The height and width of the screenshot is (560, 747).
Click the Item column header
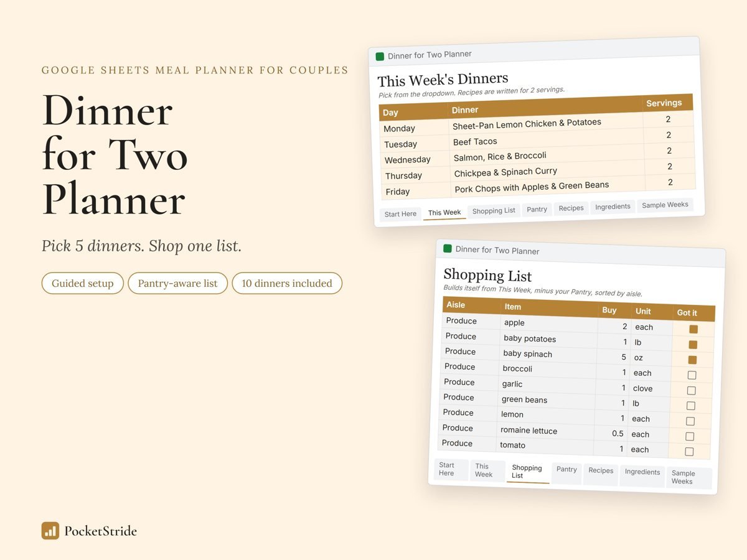coord(549,308)
